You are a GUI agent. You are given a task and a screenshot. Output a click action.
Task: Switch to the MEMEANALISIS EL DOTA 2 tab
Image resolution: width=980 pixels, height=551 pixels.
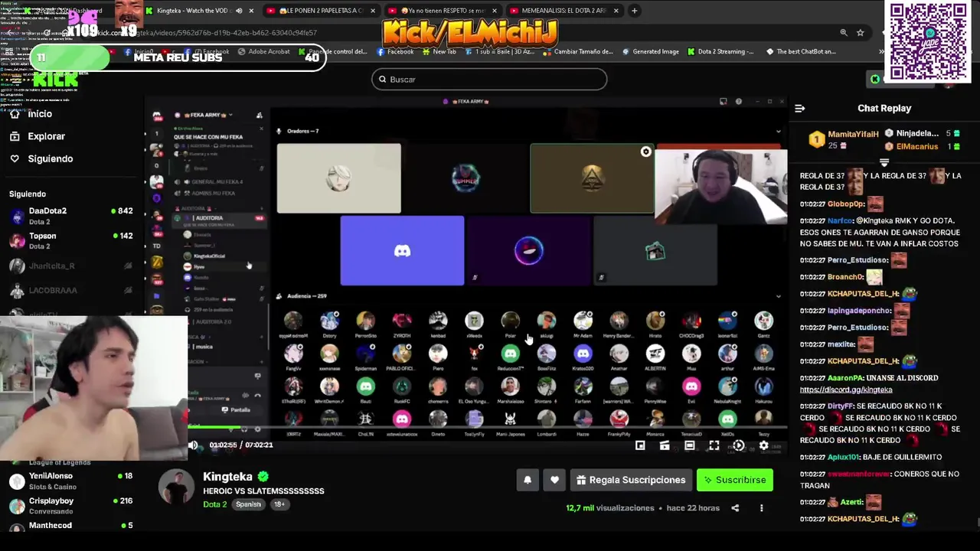coord(564,11)
